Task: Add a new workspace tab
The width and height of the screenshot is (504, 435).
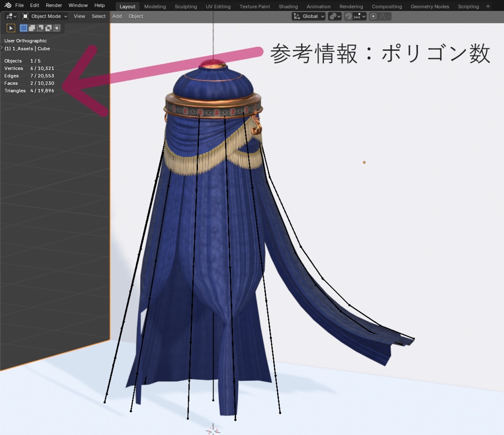Action: 488,6
